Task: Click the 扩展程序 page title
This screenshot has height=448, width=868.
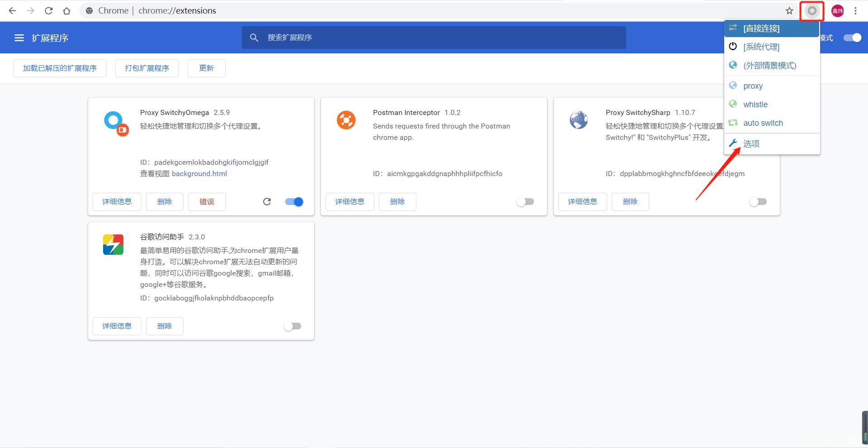Action: click(x=50, y=38)
